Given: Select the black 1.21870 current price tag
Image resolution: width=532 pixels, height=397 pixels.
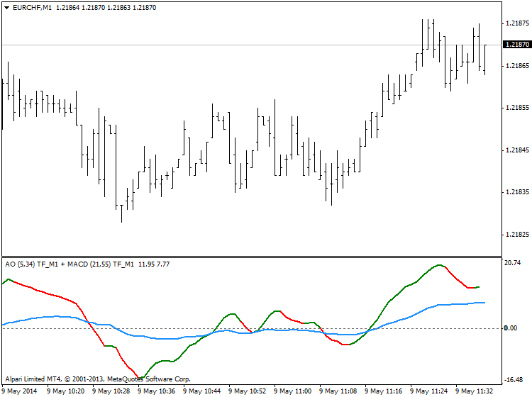Looking at the screenshot, I should pos(517,45).
